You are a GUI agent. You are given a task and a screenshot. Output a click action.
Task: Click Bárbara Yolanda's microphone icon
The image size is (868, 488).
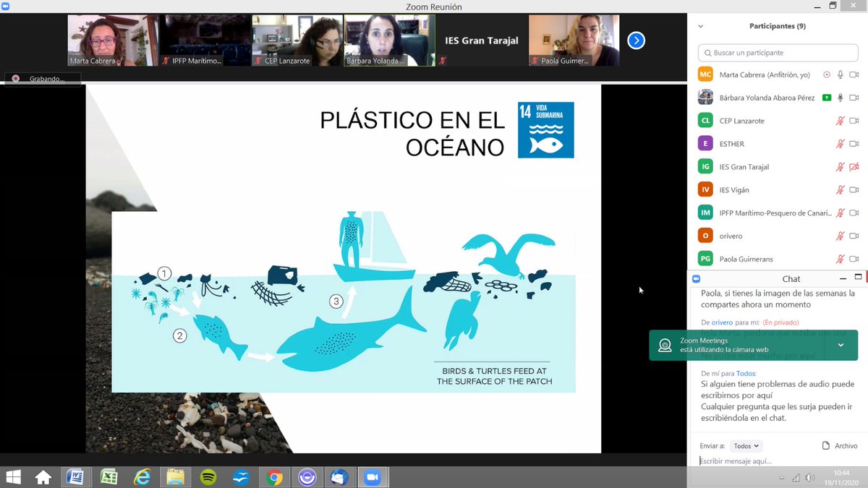[840, 98]
